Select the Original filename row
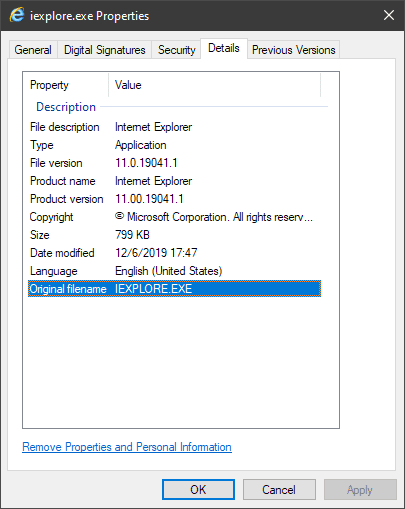 pyautogui.click(x=174, y=289)
